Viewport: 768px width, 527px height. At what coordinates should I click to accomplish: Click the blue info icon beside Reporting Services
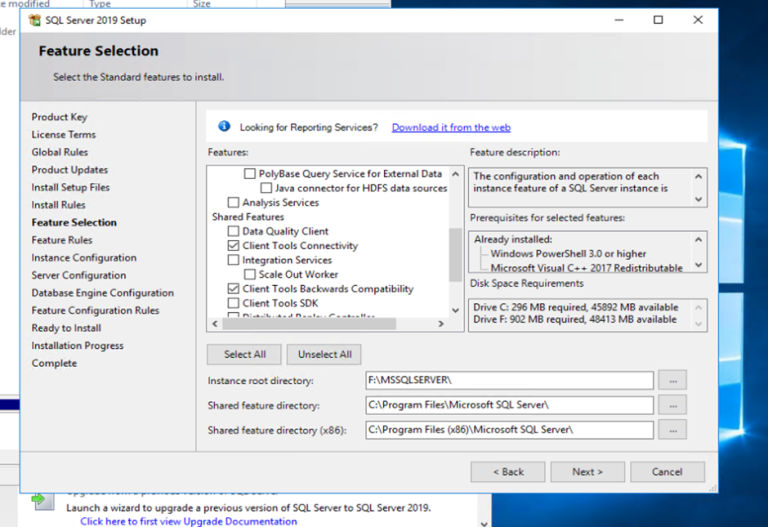224,126
